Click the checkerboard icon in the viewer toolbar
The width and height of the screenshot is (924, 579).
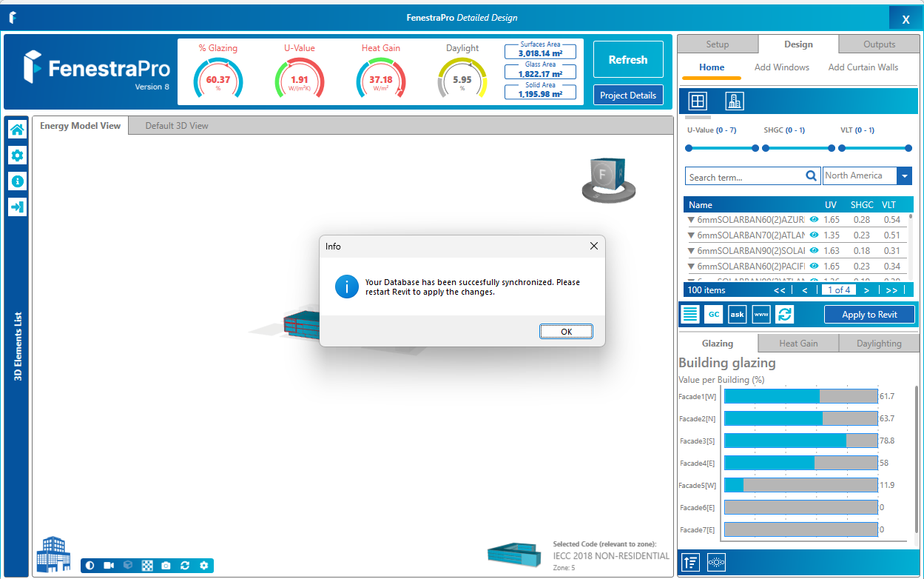click(x=147, y=566)
